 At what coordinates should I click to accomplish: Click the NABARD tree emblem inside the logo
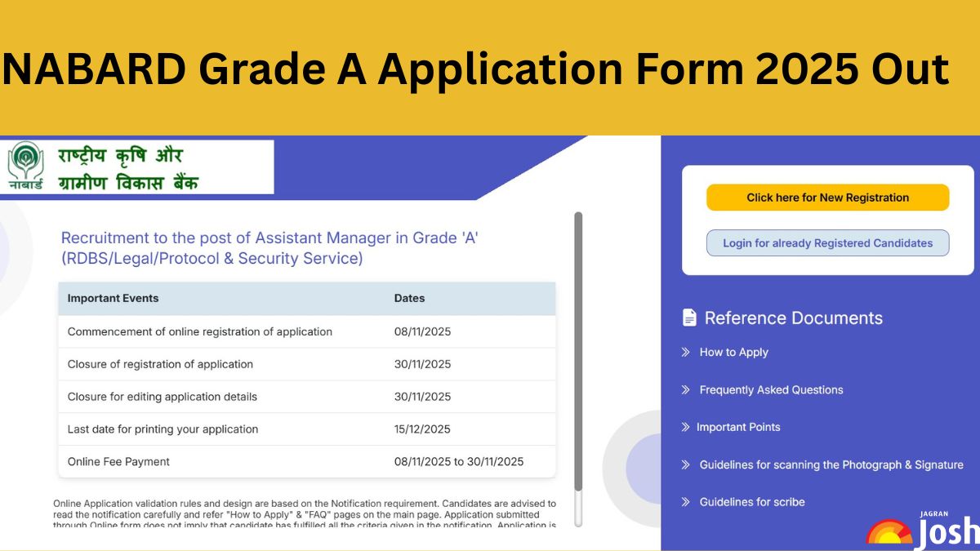point(27,162)
